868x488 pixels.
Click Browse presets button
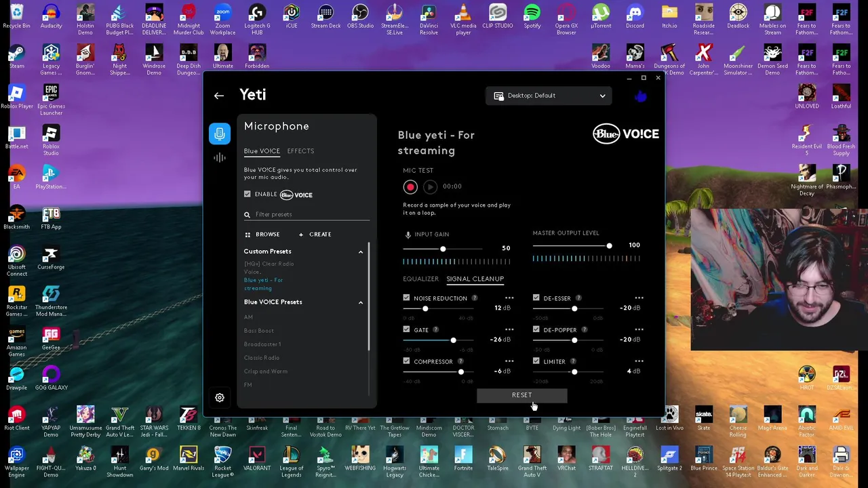tap(262, 235)
